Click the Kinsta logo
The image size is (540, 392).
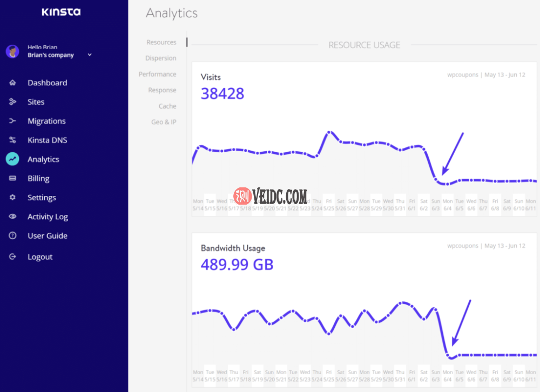61,12
